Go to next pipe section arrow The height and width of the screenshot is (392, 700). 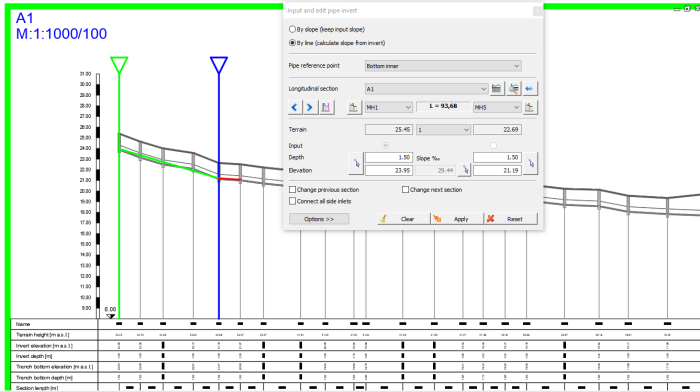point(310,107)
